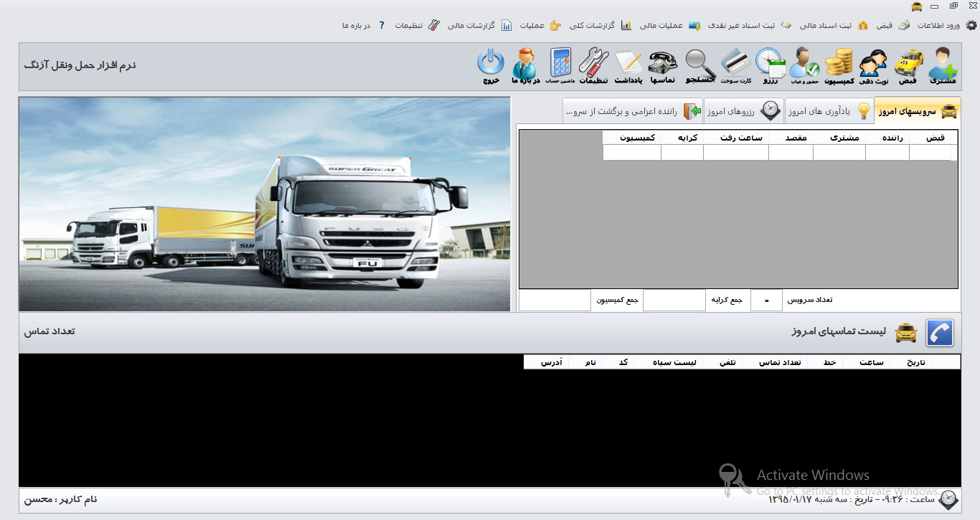The height and width of the screenshot is (520, 980).
Task: Open نوبت دهی (queueing) toolbar icon
Action: tap(873, 66)
